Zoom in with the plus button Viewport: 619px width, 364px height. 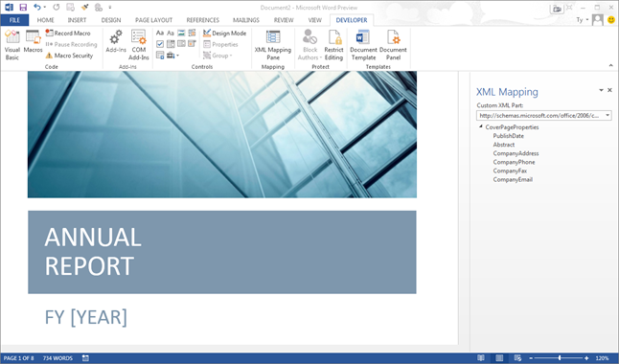pyautogui.click(x=586, y=358)
